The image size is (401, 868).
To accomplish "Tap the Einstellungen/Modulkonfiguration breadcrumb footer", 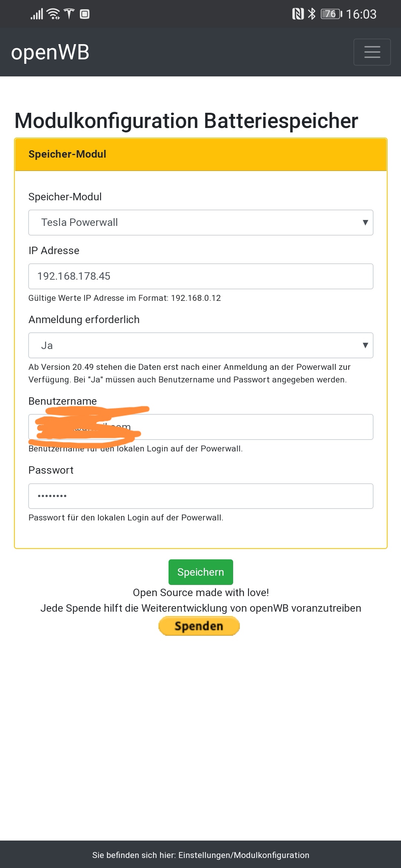I will coord(200,855).
